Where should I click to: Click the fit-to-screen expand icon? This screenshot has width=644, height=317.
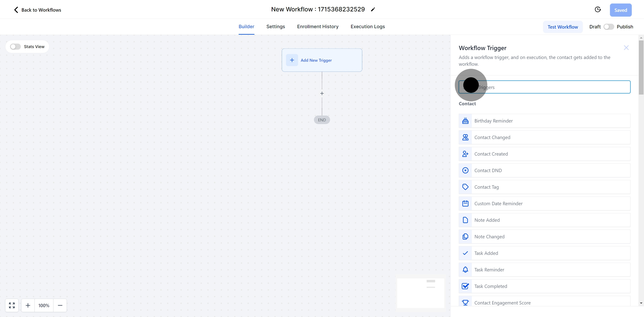tap(12, 305)
